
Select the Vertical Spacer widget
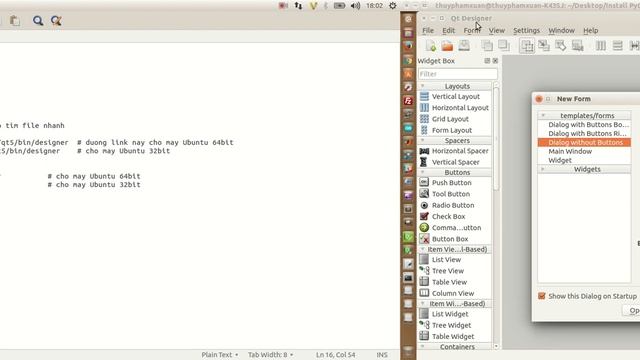click(455, 162)
